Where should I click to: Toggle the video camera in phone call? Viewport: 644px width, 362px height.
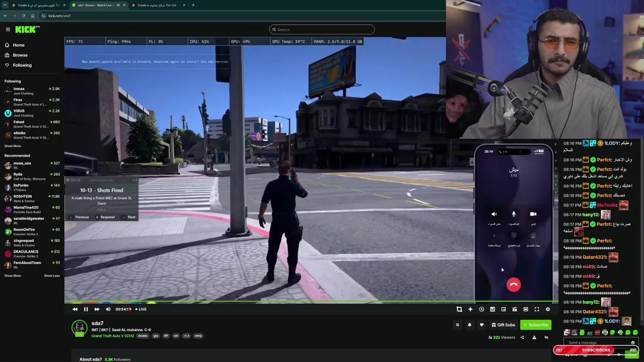coord(533,214)
